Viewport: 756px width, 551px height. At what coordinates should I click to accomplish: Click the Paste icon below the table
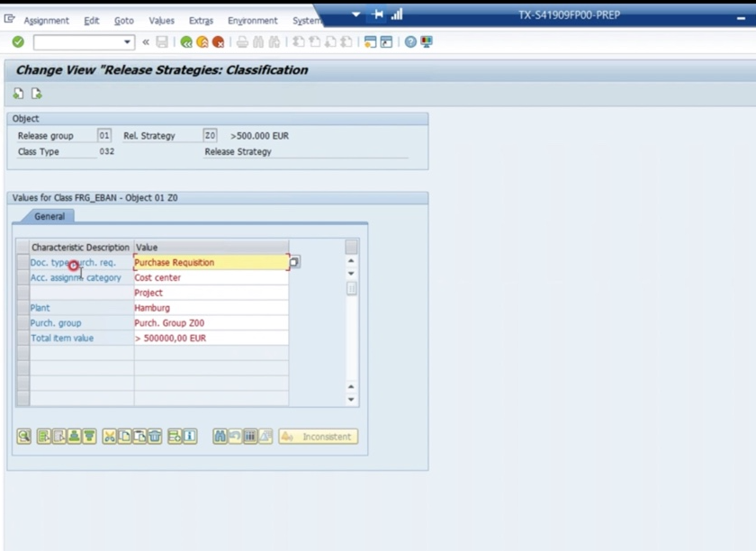click(139, 437)
